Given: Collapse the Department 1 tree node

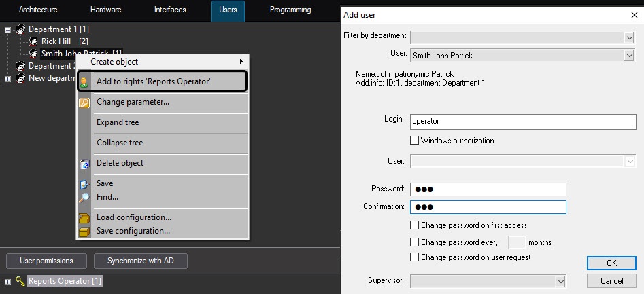Looking at the screenshot, I should [8, 30].
